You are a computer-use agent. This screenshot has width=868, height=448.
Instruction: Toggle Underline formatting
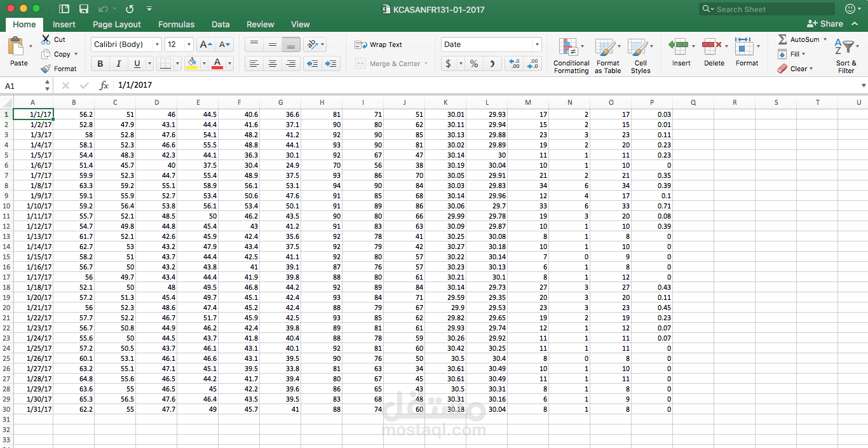(x=137, y=64)
